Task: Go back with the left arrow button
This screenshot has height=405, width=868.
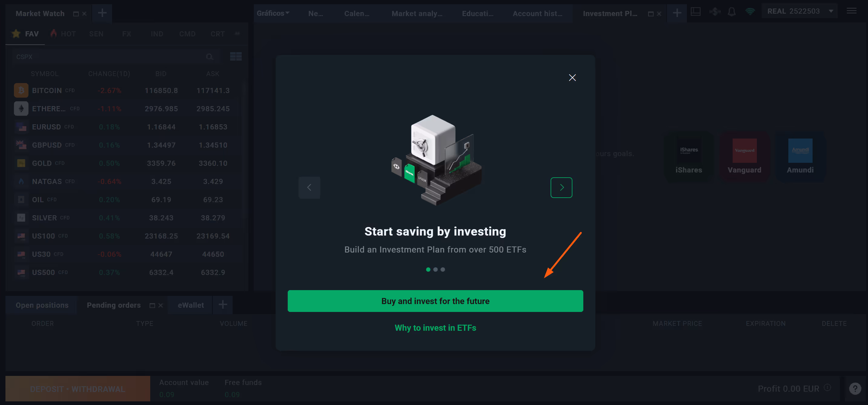Action: click(309, 187)
